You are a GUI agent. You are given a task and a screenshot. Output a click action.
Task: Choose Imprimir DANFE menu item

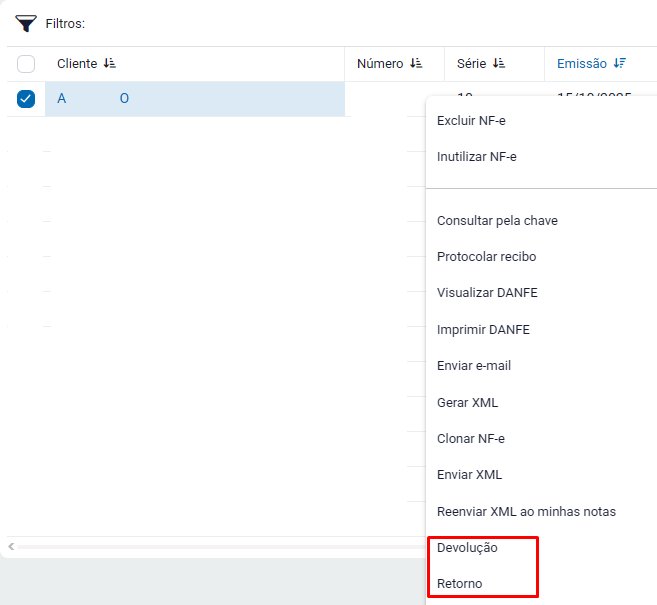pyautogui.click(x=483, y=330)
